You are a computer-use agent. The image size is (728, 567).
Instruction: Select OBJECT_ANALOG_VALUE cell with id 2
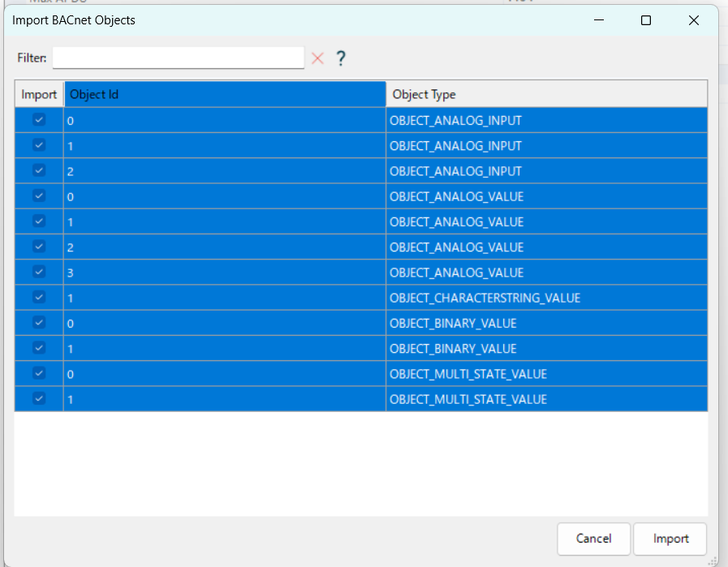tap(546, 247)
